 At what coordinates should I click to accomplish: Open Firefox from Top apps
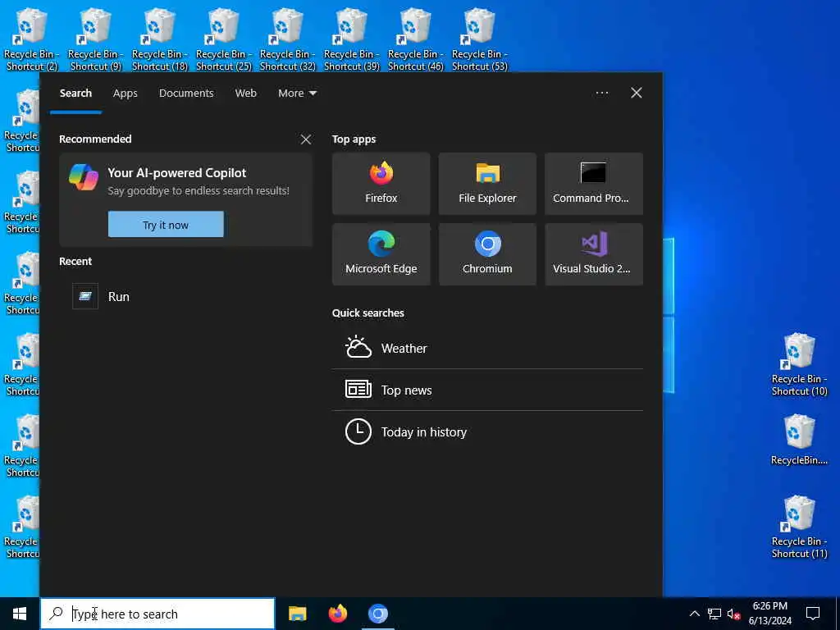tap(381, 183)
